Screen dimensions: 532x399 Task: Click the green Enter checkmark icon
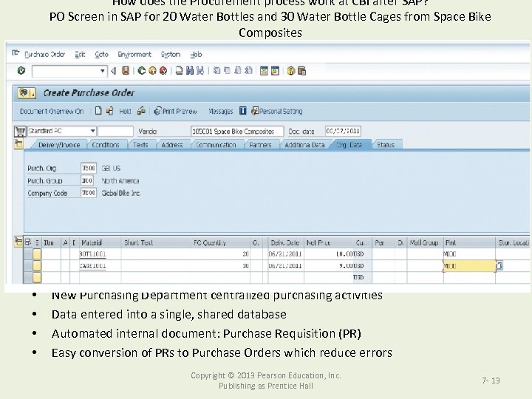click(21, 71)
